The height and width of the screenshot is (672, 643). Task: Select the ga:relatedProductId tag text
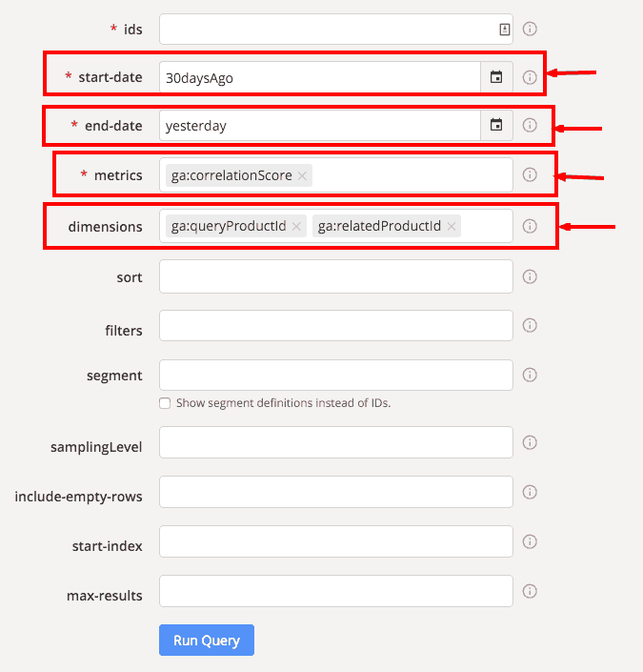click(379, 226)
